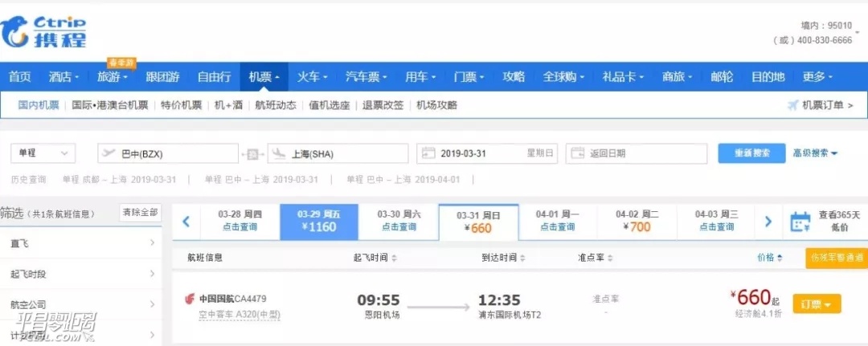Show next dates with right arrow

(768, 222)
